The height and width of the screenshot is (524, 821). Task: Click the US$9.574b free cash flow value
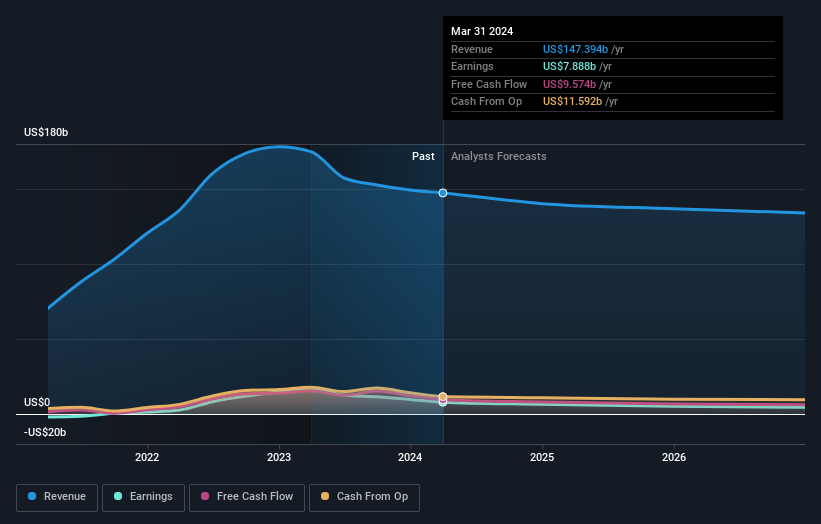click(569, 84)
